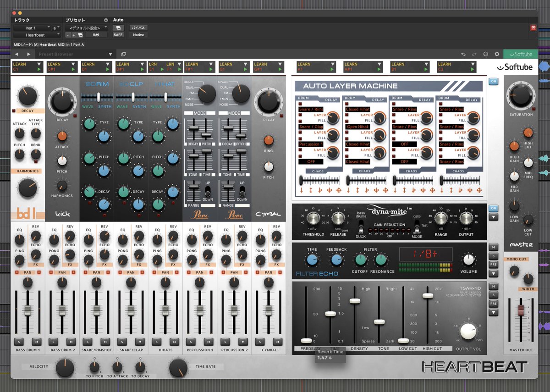
Task: Click the TSAR-1D Output Vol knob
Action: click(468, 331)
